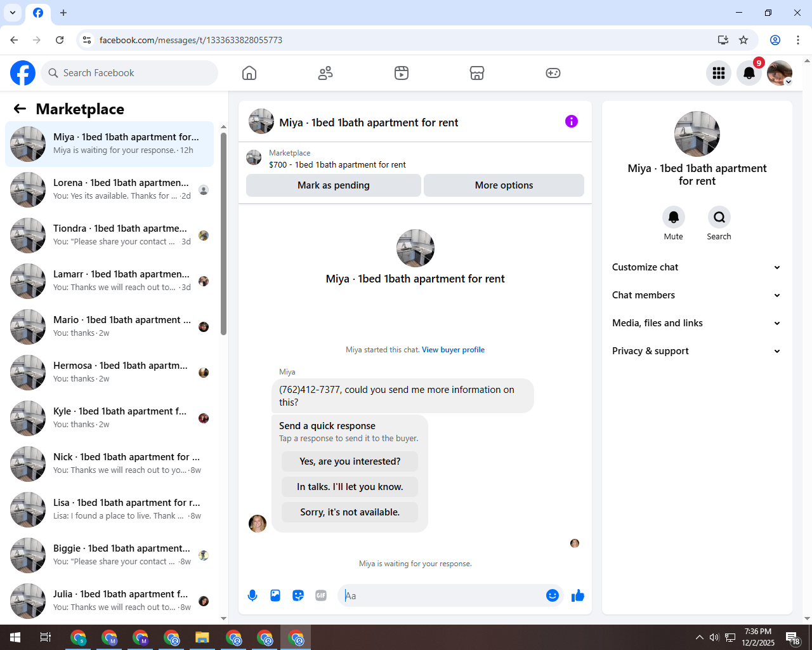
Task: Open site information icon in address bar
Action: tap(87, 40)
